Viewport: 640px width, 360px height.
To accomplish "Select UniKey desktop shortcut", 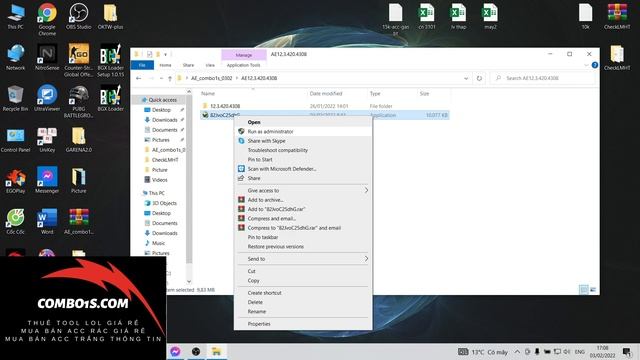I will [47, 140].
